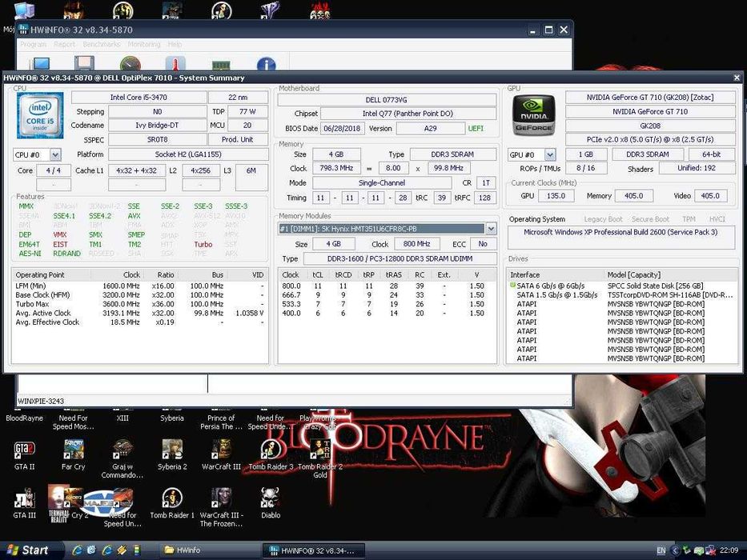Image resolution: width=747 pixels, height=560 pixels.
Task: Switch to HWiNFO 32 taskbar button
Action: tap(314, 550)
